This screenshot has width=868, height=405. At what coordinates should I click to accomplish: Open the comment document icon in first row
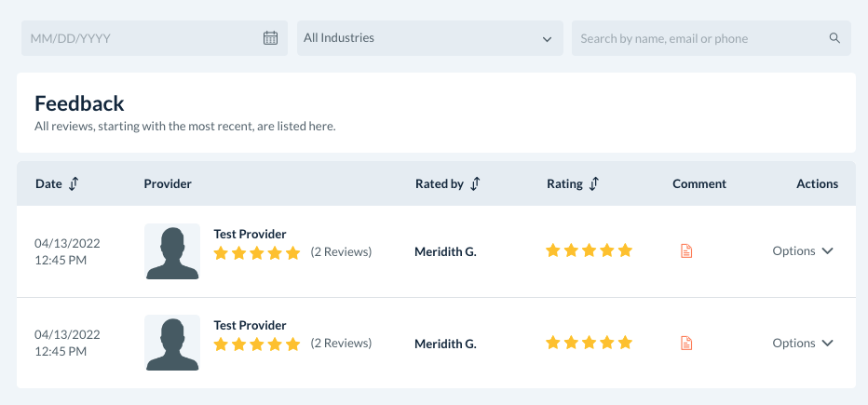click(x=686, y=250)
